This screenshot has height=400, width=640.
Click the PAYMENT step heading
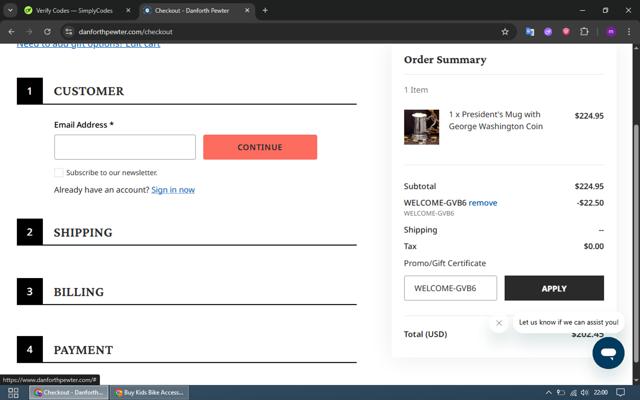tap(83, 350)
